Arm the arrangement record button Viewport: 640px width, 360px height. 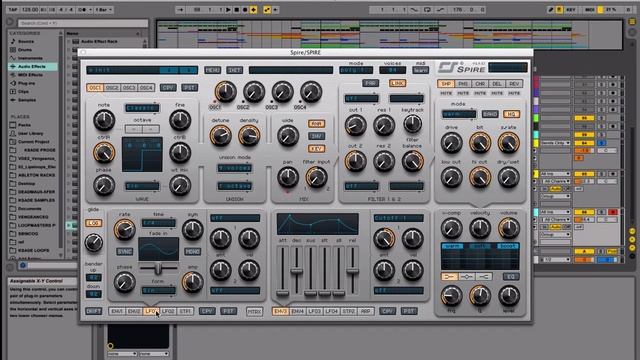pos(245,9)
